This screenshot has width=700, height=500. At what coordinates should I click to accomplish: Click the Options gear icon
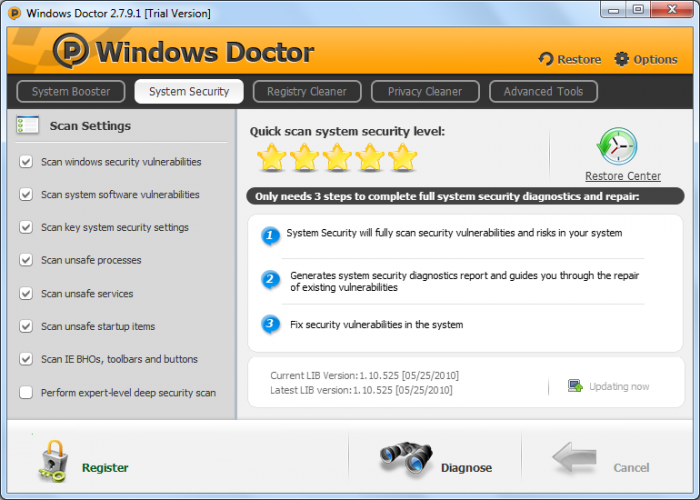(x=621, y=59)
